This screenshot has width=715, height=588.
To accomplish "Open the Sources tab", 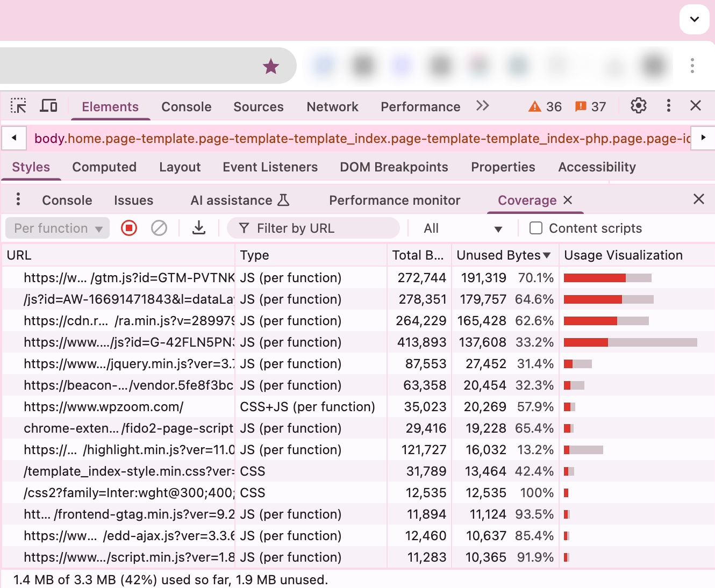I will (259, 106).
